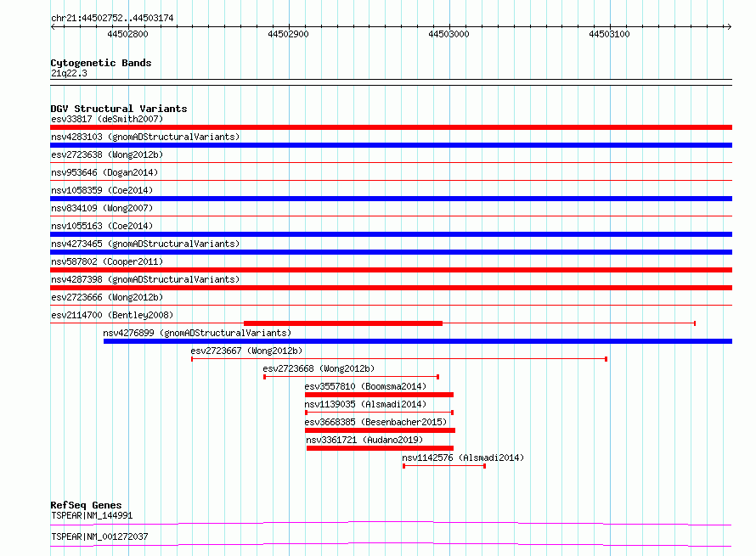Open variant nsv4273465 gnomAD label
This screenshot has height=556, width=756.
(x=145, y=244)
